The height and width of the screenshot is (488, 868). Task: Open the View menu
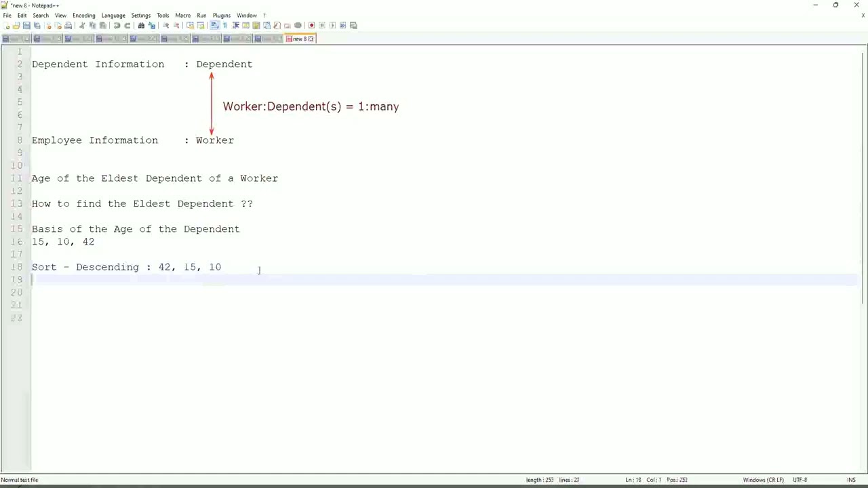(x=60, y=15)
